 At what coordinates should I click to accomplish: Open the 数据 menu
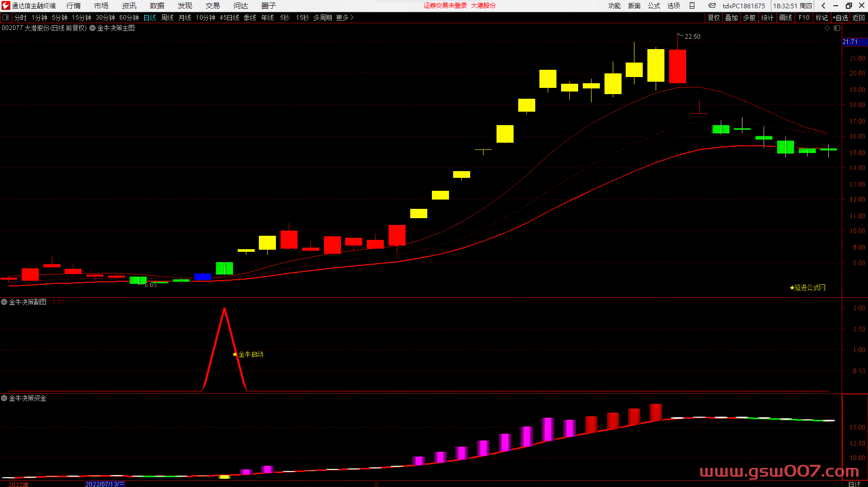coord(157,6)
